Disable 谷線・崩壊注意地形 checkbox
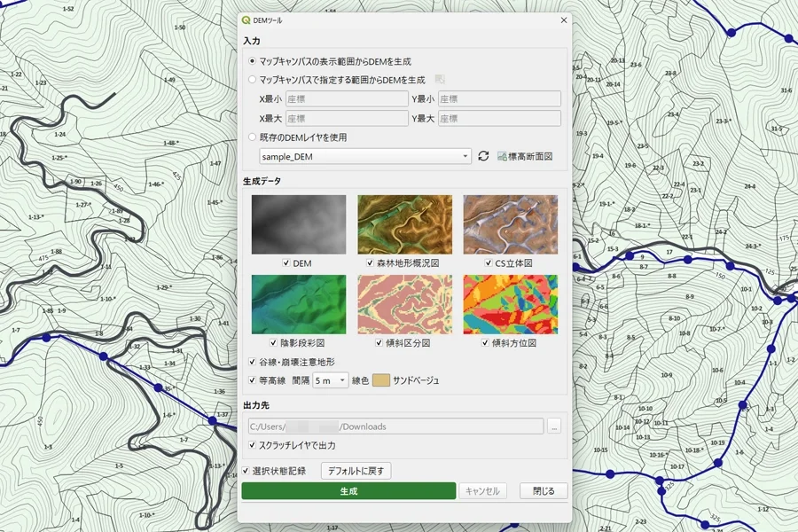798x532 pixels. click(x=252, y=362)
